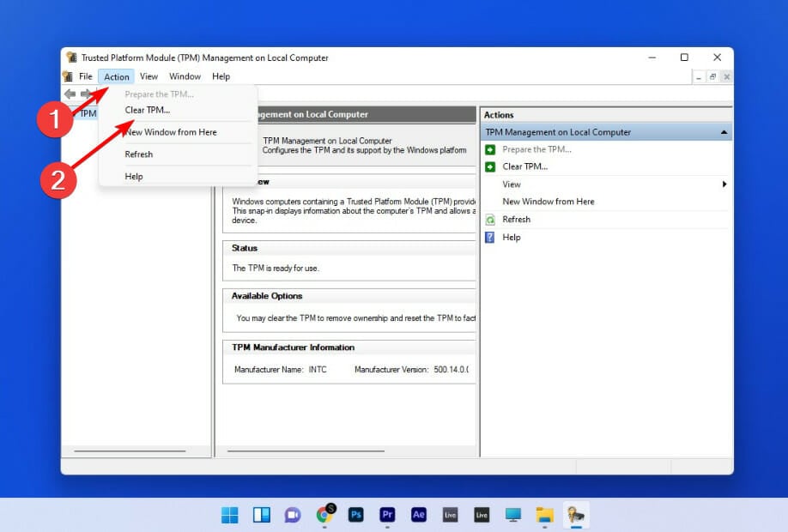Click the green arrow icon beside Clear TPM

490,166
